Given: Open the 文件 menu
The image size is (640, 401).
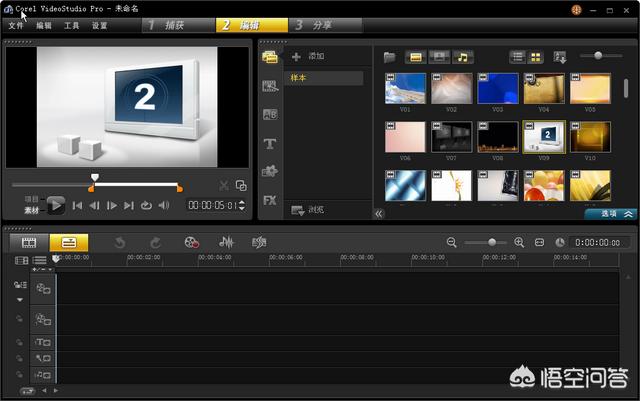Looking at the screenshot, I should (x=16, y=25).
